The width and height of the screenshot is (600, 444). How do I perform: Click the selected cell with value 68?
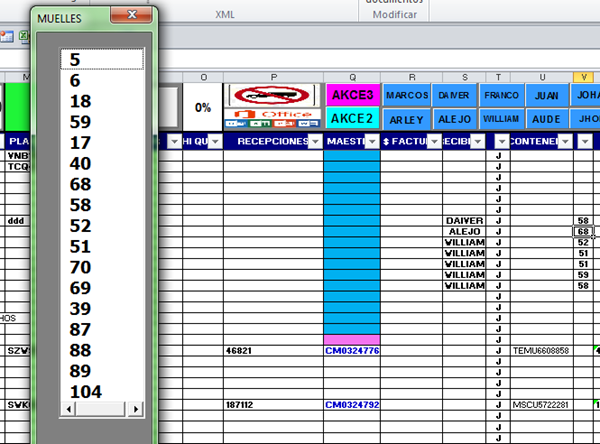coord(583,232)
